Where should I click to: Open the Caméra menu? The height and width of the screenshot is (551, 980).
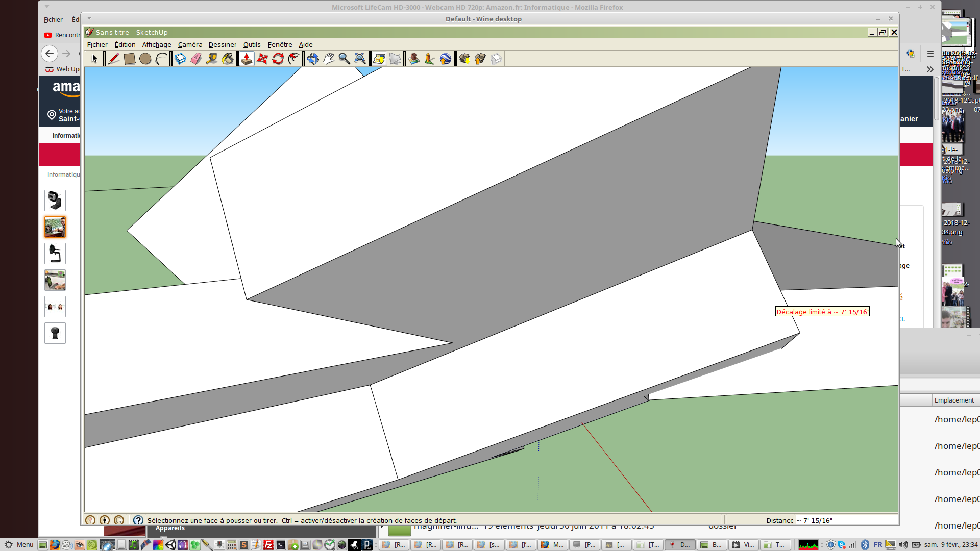(189, 44)
